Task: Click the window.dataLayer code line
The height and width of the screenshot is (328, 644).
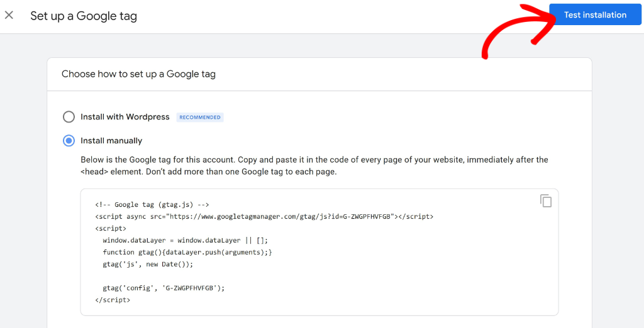Action: pyautogui.click(x=186, y=240)
